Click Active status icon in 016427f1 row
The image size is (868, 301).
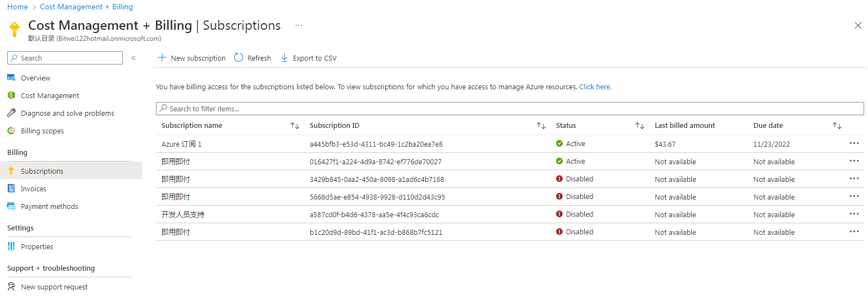pos(559,161)
